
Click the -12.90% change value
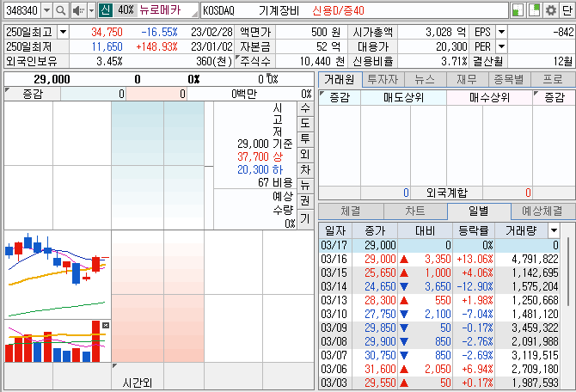[475, 286]
